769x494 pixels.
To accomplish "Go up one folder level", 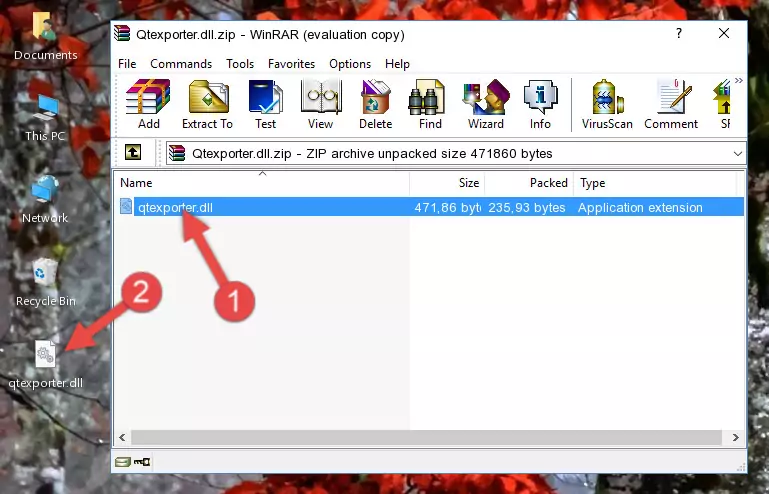I will (133, 153).
